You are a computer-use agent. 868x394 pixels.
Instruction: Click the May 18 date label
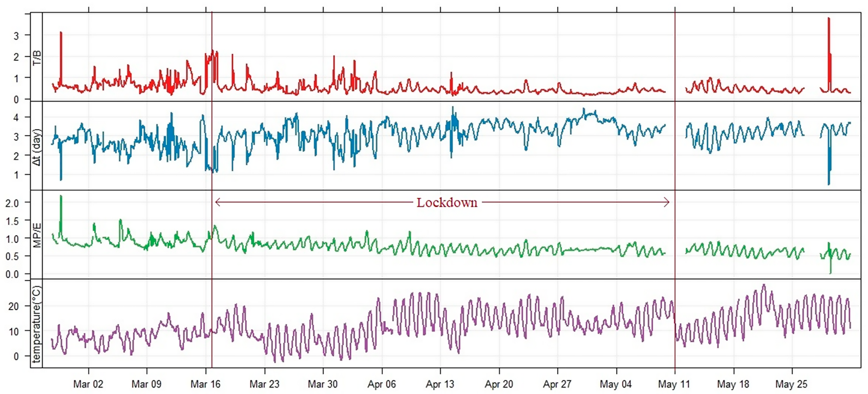click(733, 384)
